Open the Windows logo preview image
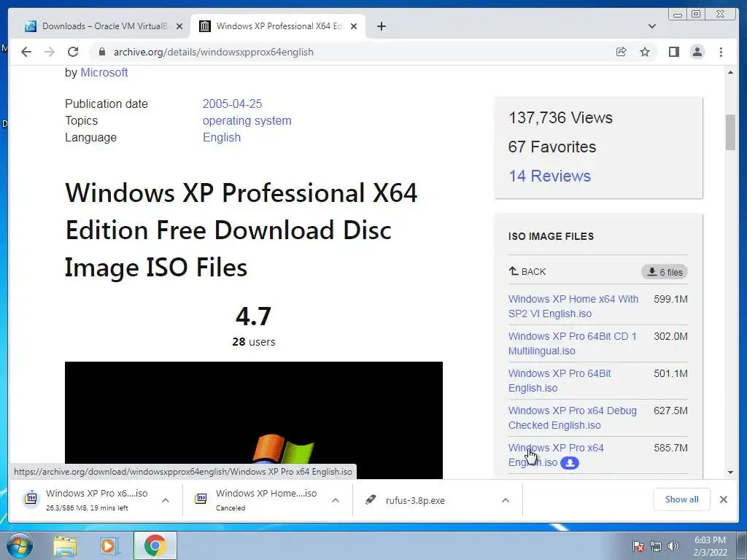The width and height of the screenshot is (747, 560). click(x=253, y=420)
